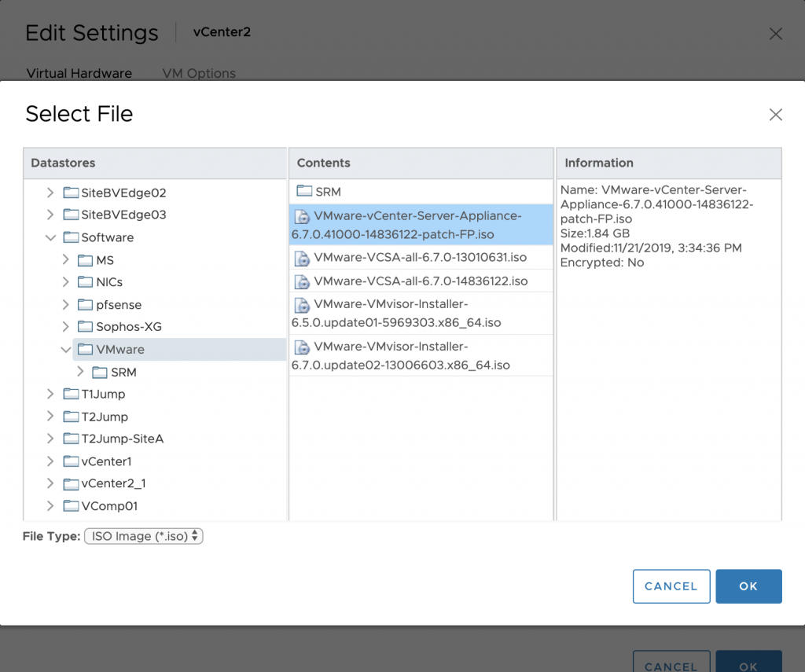Collapse the Software datastore
Viewport: 805px width, 672px height.
pyautogui.click(x=50, y=237)
